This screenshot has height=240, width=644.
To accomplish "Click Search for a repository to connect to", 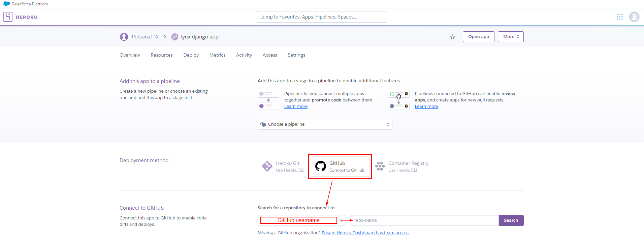I will tap(296, 208).
